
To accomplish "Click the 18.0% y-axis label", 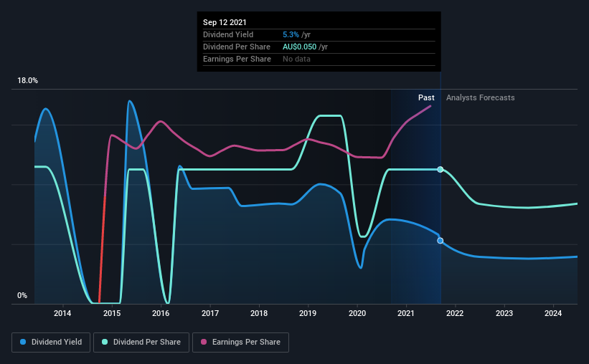I will point(27,81).
